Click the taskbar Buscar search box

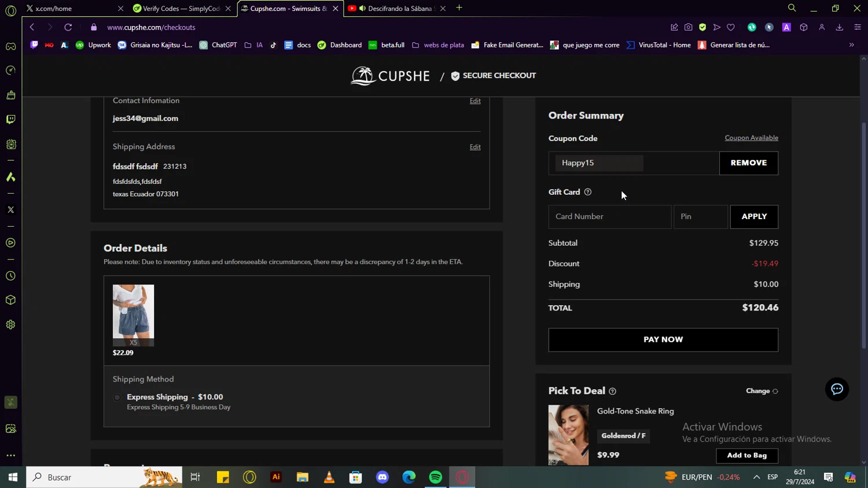click(x=104, y=477)
